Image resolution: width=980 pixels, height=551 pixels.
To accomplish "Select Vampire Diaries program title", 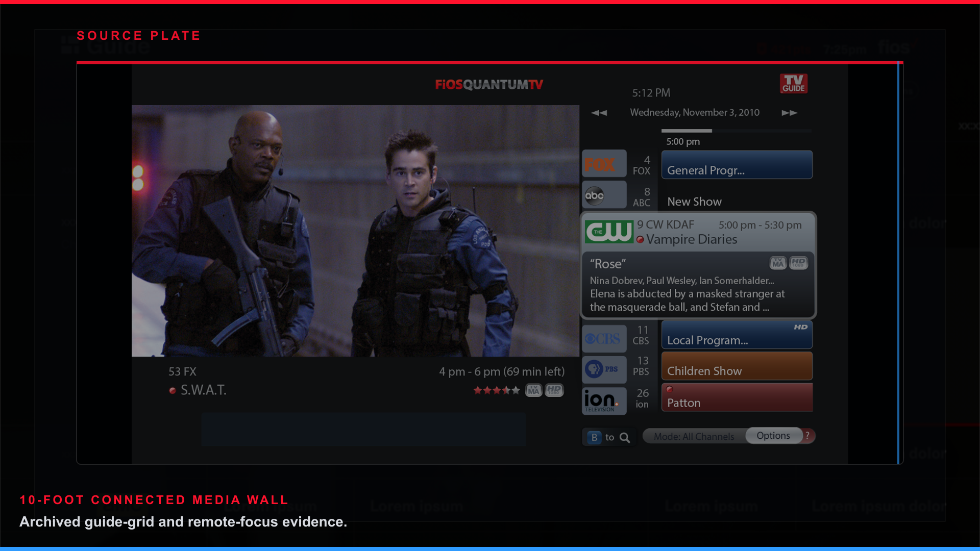I will [692, 239].
